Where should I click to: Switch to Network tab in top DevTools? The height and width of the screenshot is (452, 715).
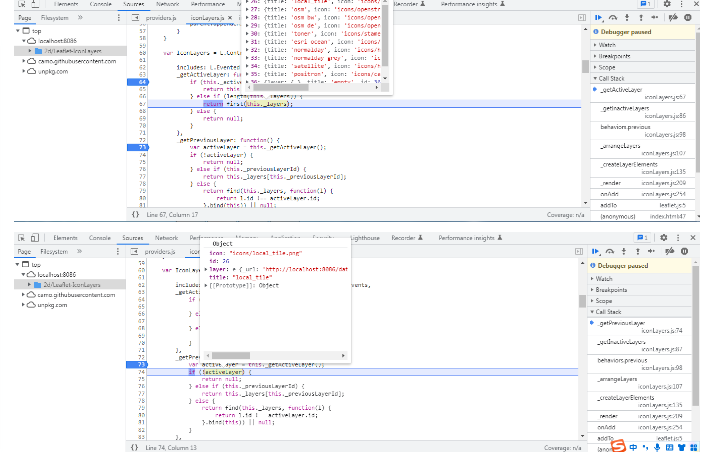tap(167, 4)
